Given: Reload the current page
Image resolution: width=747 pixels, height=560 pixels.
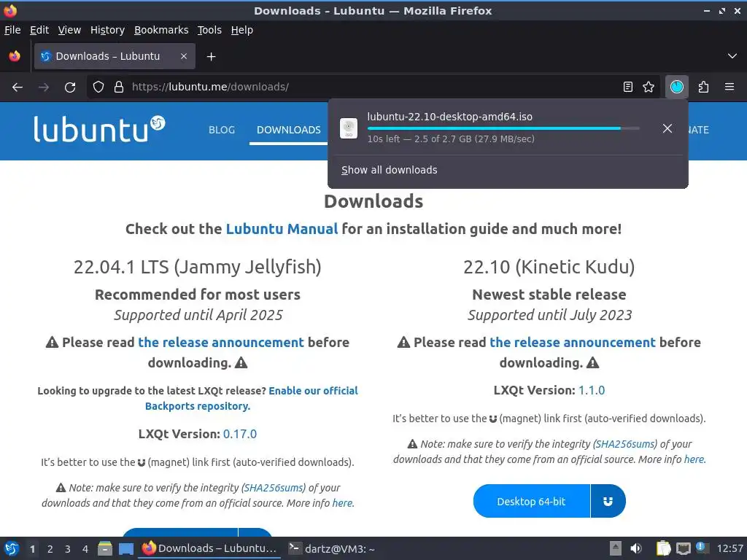Looking at the screenshot, I should click(70, 87).
